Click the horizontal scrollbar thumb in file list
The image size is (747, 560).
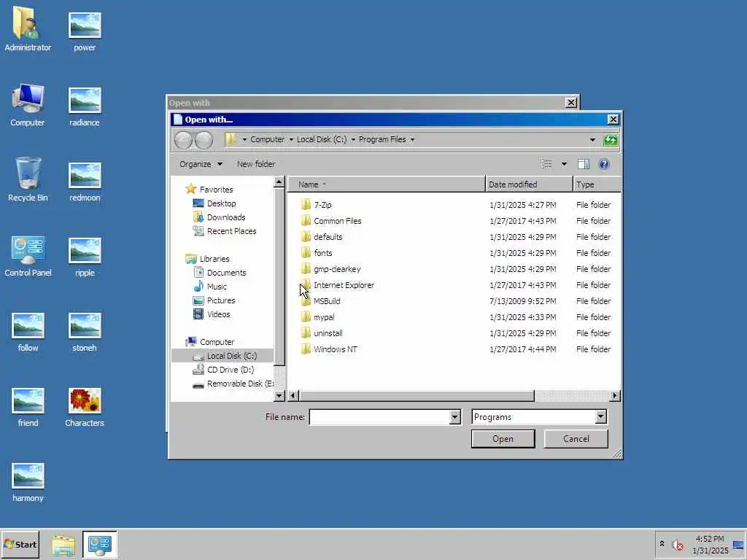tap(417, 396)
